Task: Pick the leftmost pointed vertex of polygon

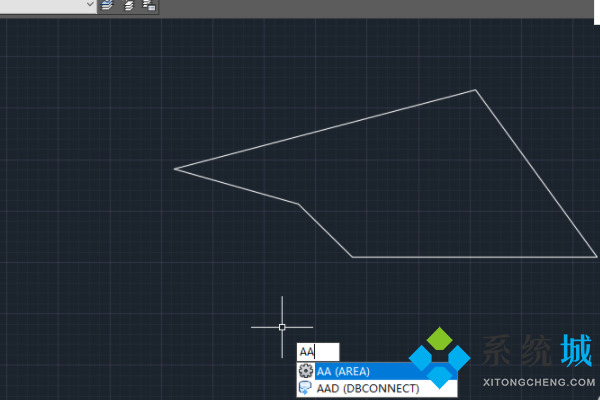Action: tap(175, 169)
